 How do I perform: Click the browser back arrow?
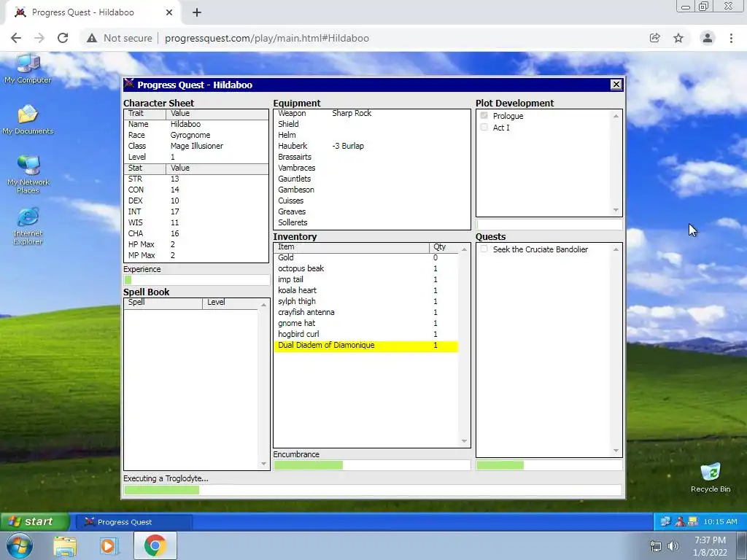coord(16,38)
